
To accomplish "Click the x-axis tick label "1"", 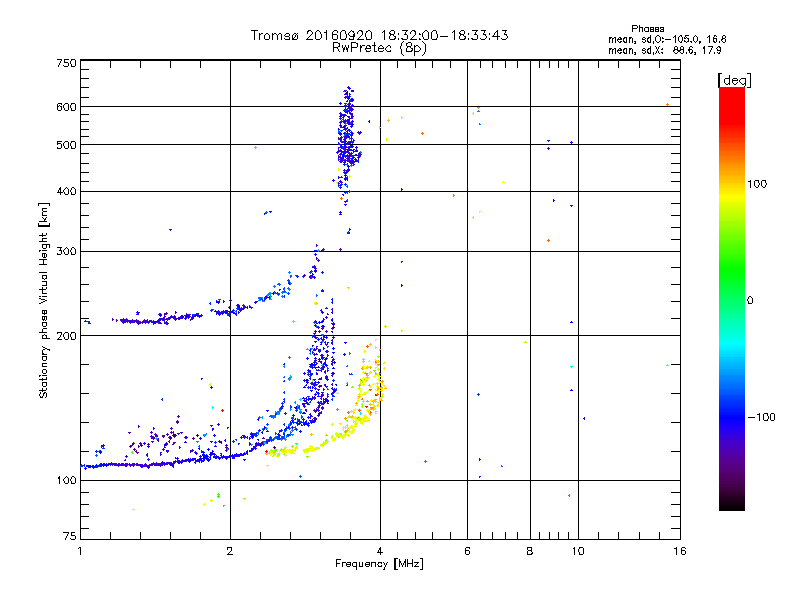I will tap(80, 551).
